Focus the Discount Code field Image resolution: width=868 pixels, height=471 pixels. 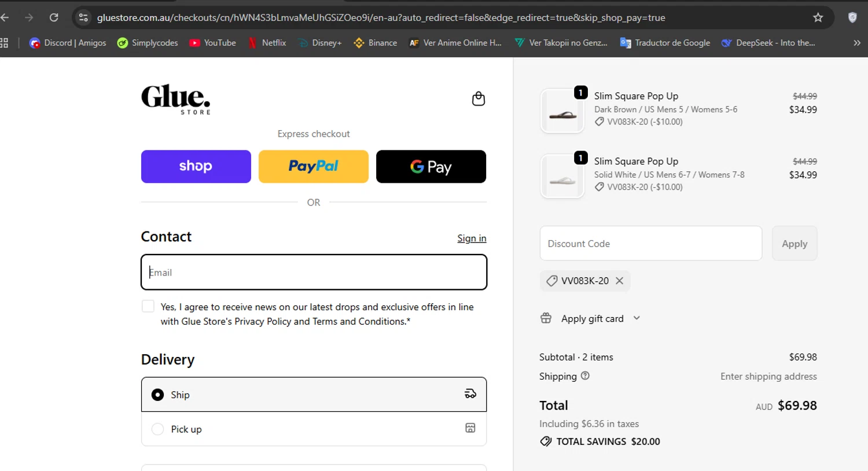point(651,244)
